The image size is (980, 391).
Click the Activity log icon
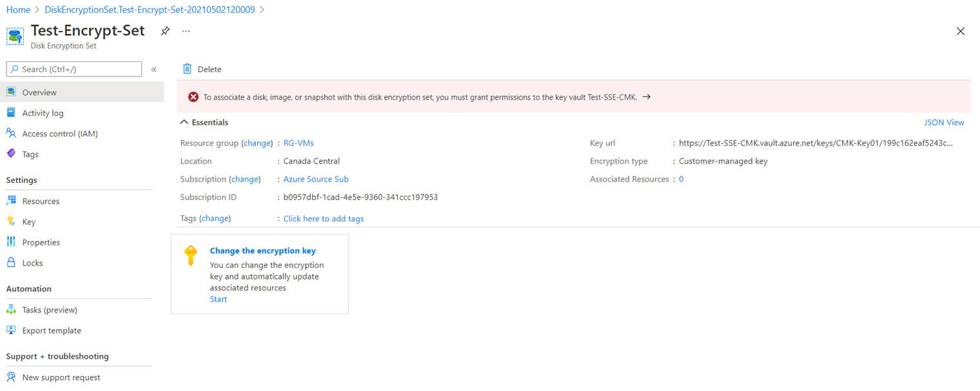(x=11, y=113)
